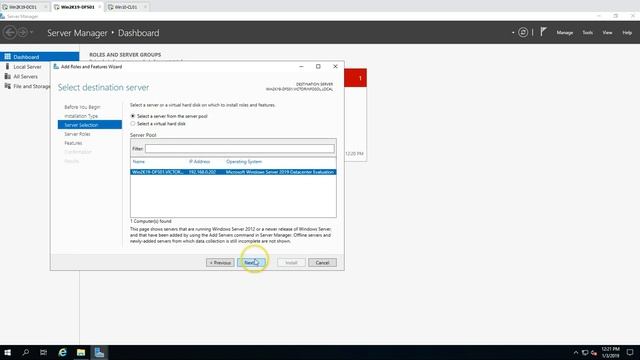The image size is (640, 360).
Task: Click the volume icon in the system tray
Action: point(594,353)
